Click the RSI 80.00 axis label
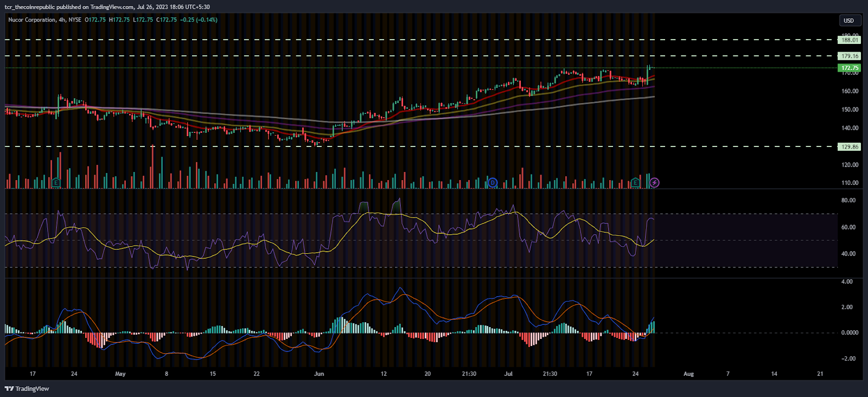 coord(848,200)
